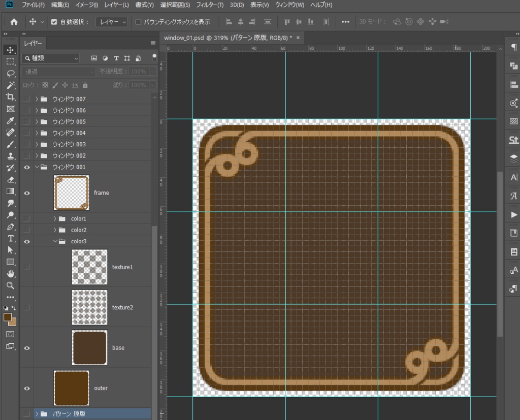
Task: Collapse the color3 layer group
Action: [55, 241]
